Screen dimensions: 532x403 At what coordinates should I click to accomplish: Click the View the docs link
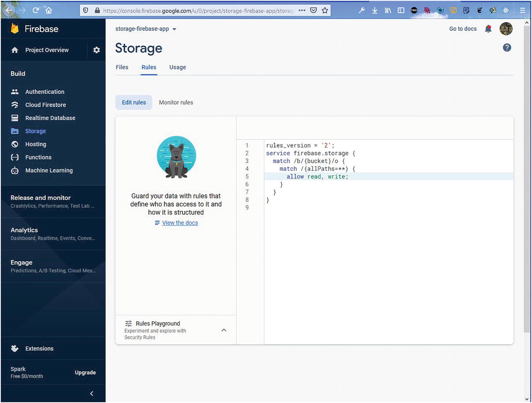[180, 223]
